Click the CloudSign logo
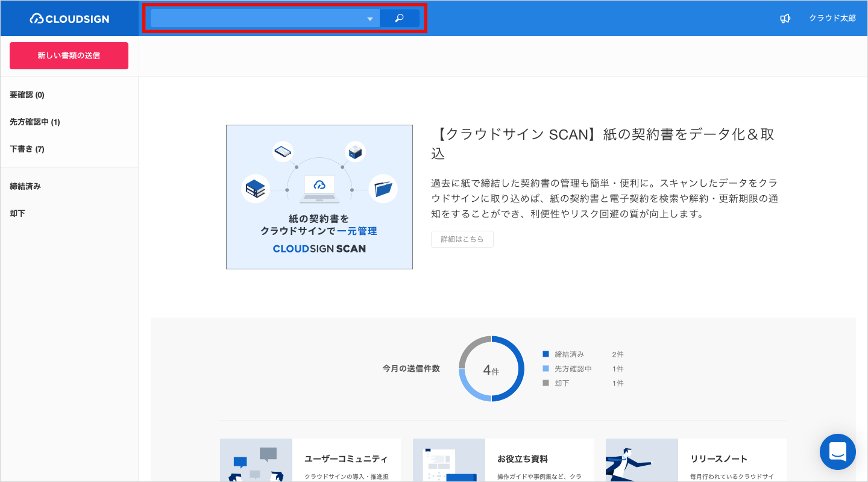 click(x=69, y=19)
